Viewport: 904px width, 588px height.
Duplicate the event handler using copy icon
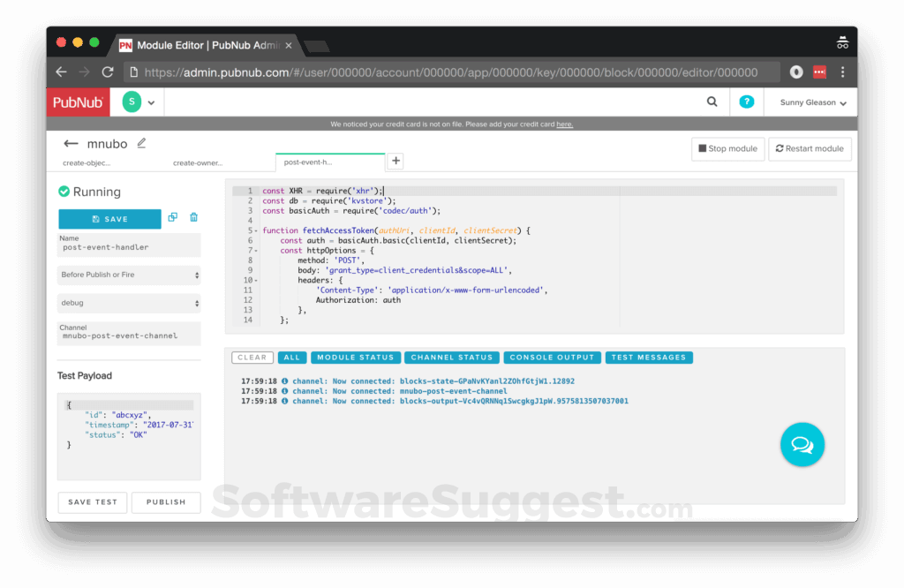point(173,216)
